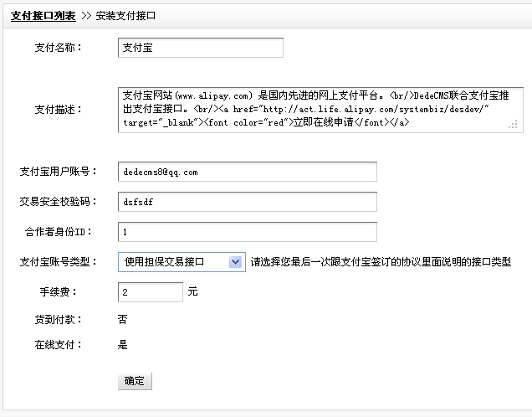532x417 pixels.
Task: Click the 安装支付接口 breadcrumb text
Action: (125, 16)
